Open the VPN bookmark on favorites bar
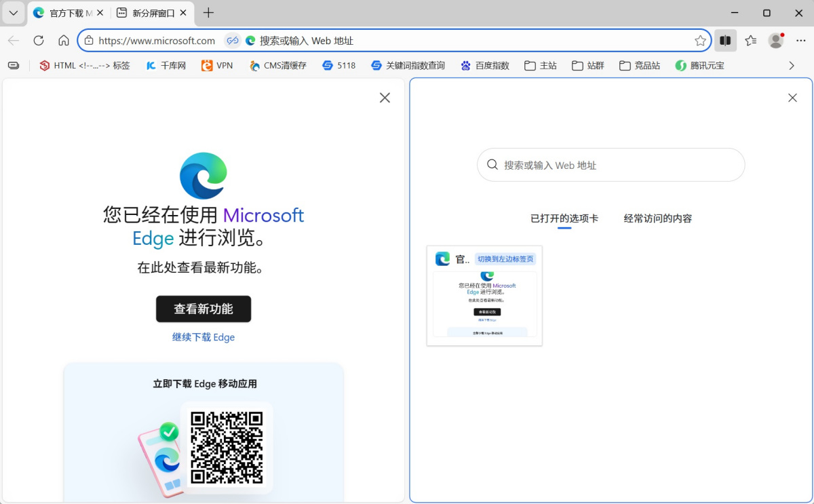This screenshot has height=504, width=814. (x=216, y=65)
